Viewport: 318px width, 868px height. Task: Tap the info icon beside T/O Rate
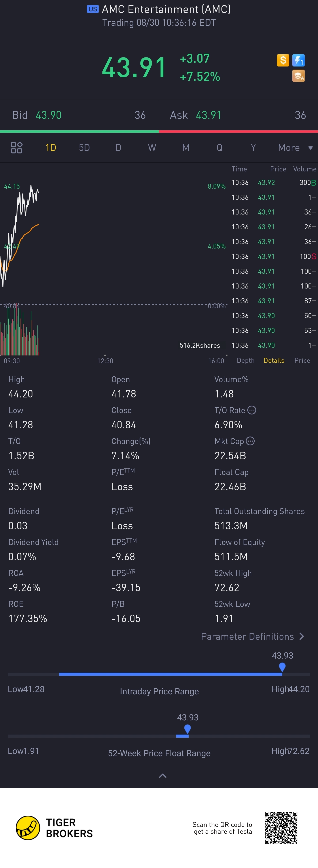tap(252, 410)
